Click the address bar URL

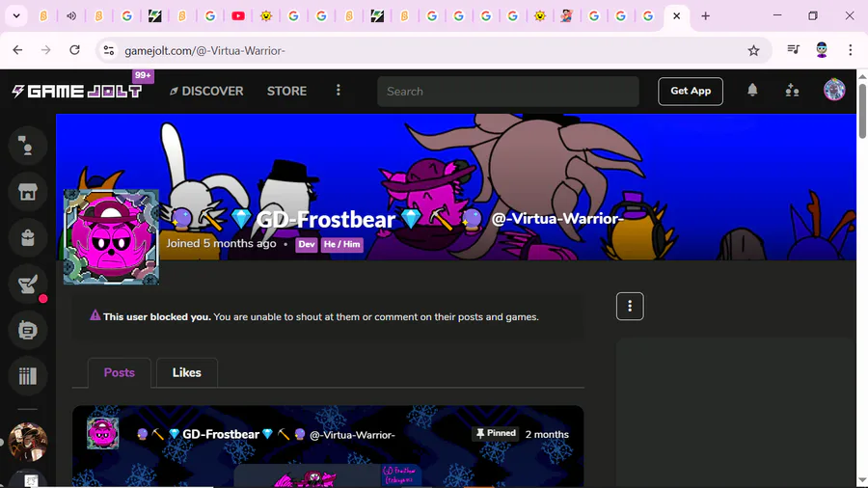204,51
